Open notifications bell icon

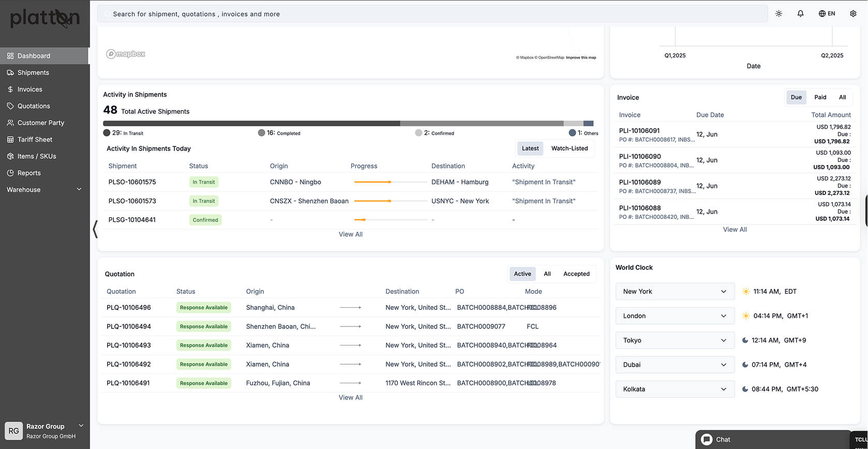coord(800,14)
